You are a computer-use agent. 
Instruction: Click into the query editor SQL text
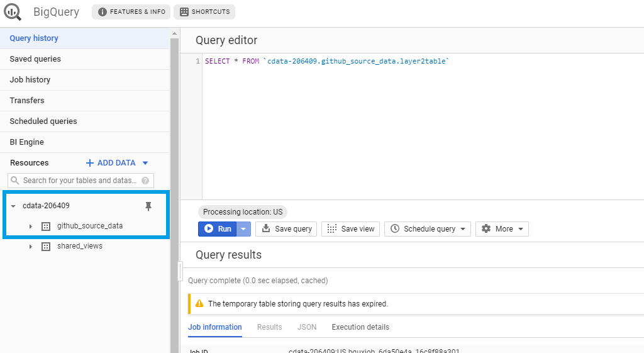pyautogui.click(x=327, y=61)
